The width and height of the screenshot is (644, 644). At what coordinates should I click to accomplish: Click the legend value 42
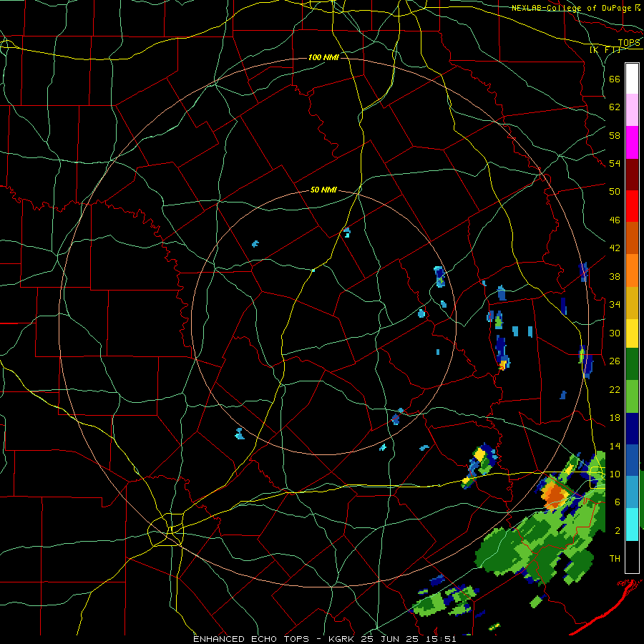[615, 248]
